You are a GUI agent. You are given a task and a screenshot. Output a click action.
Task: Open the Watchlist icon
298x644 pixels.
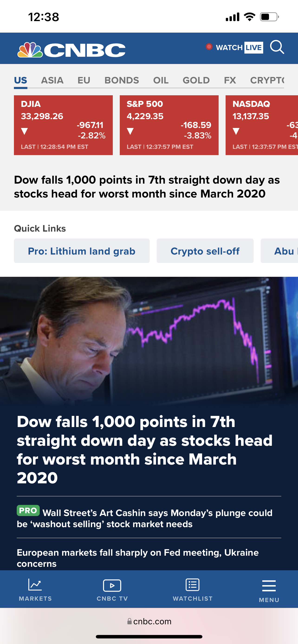tap(192, 585)
